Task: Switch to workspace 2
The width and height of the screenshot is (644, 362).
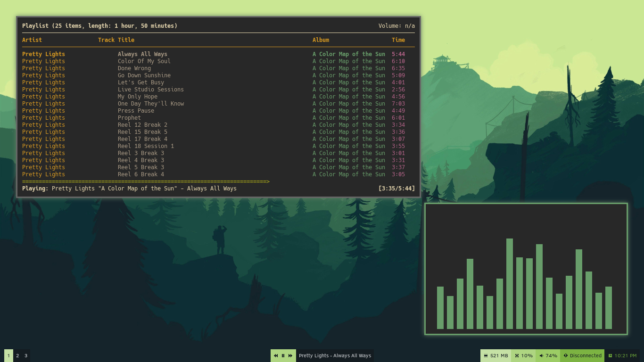Action: point(17,356)
